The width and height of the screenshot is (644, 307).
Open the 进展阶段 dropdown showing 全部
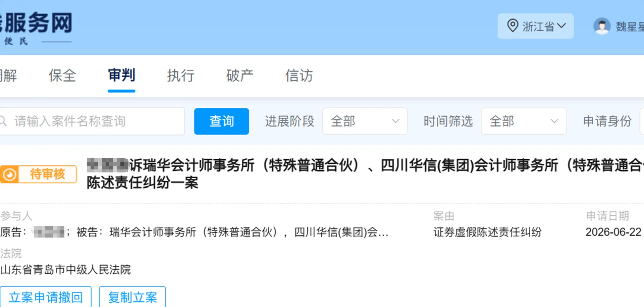365,121
